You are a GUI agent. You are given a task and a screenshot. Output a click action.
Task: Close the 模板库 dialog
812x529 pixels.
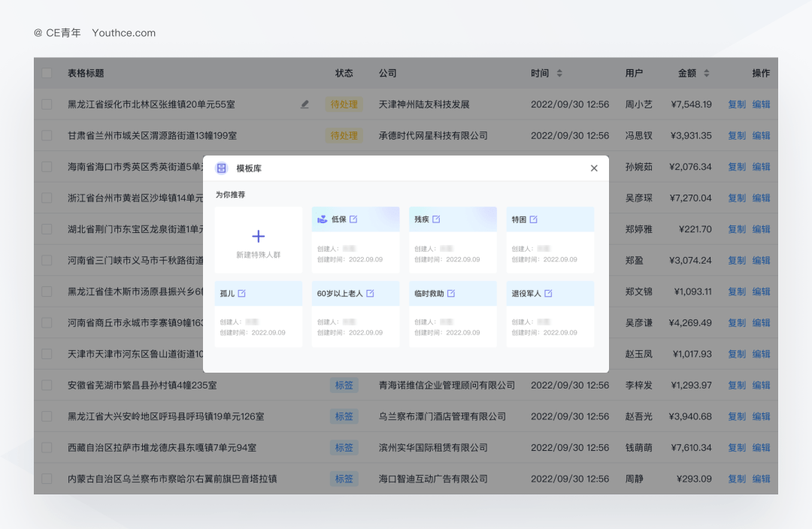[x=594, y=168]
